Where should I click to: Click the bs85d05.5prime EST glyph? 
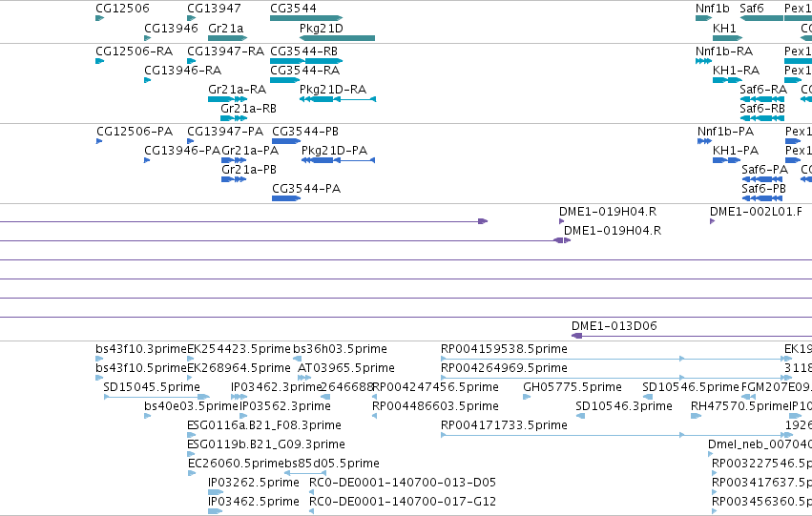coord(305,473)
